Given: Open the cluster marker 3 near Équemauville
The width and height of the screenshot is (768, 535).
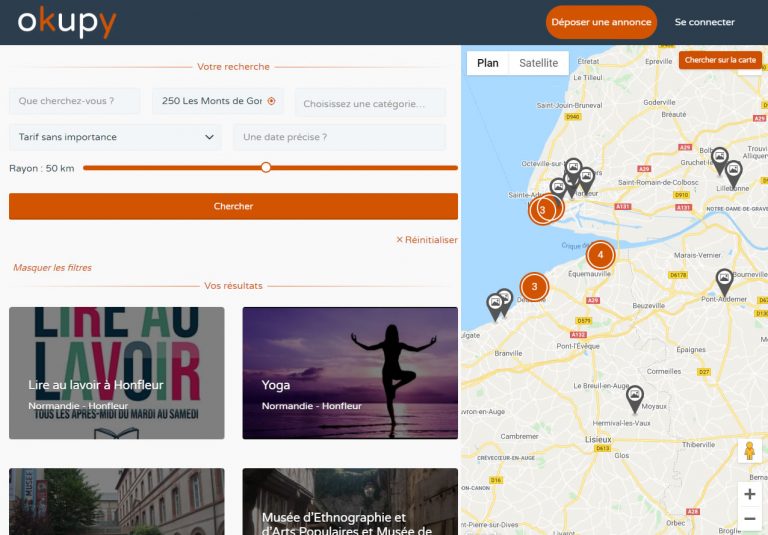Looking at the screenshot, I should click(x=534, y=287).
